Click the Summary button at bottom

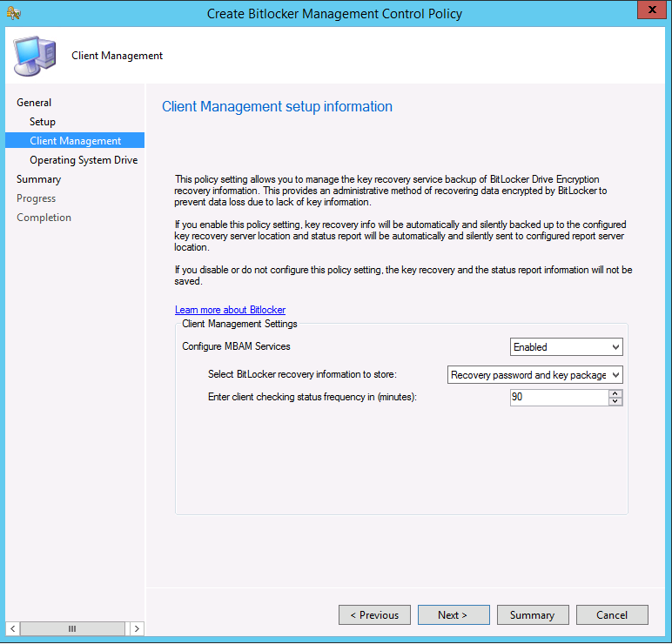(x=533, y=615)
